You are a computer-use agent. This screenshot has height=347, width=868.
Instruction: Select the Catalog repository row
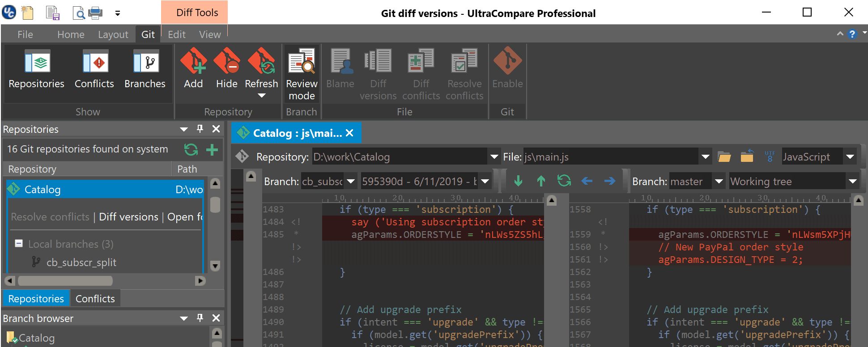[105, 189]
